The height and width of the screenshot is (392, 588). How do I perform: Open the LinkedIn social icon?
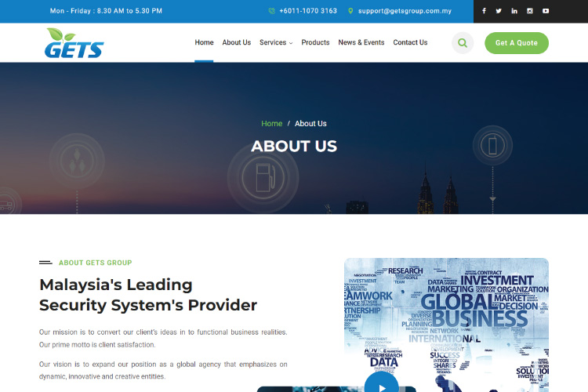coord(514,11)
